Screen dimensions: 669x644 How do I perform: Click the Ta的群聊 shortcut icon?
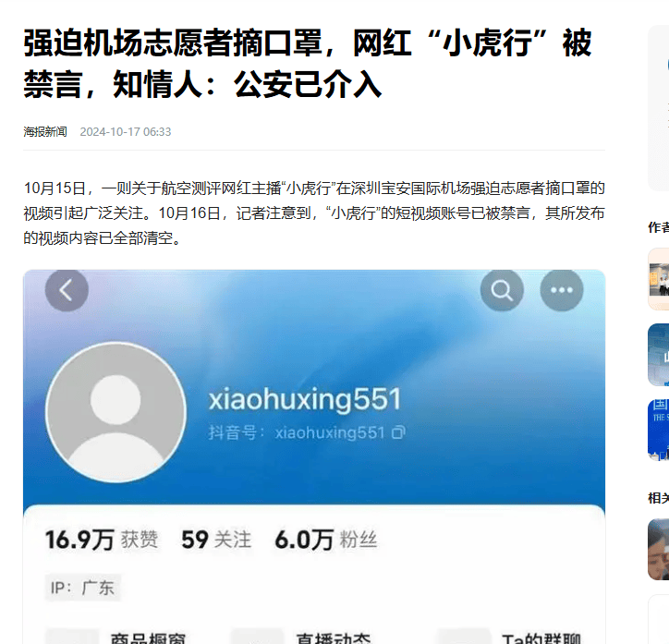(x=464, y=637)
